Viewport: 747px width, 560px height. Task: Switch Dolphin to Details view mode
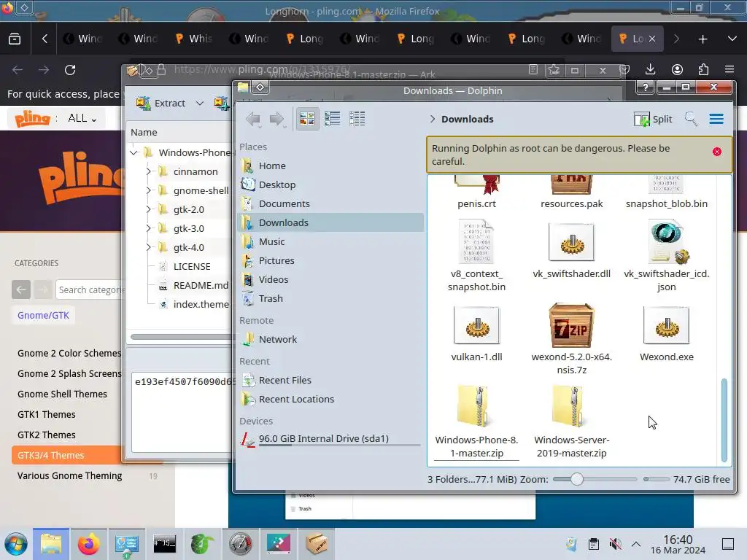[x=357, y=119]
